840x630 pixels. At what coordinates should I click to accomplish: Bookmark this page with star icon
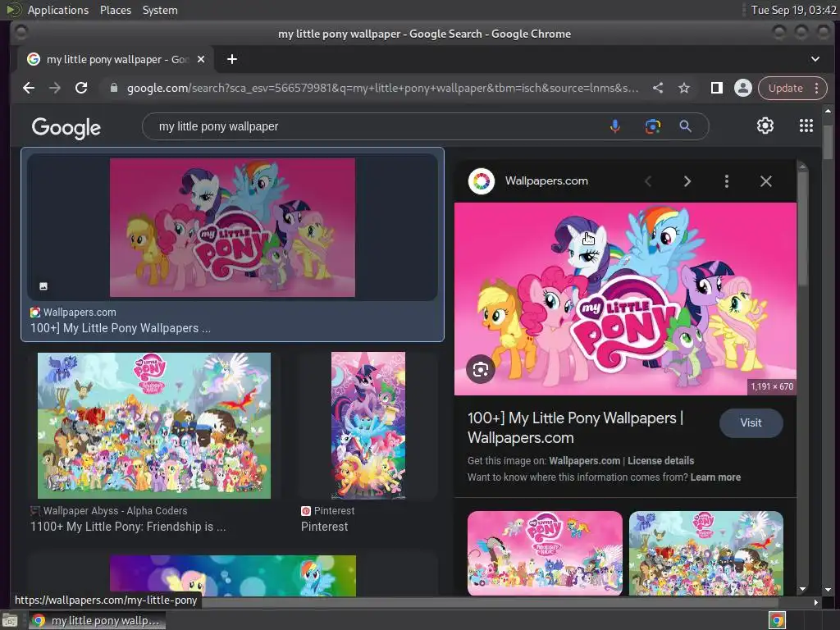[x=684, y=88]
